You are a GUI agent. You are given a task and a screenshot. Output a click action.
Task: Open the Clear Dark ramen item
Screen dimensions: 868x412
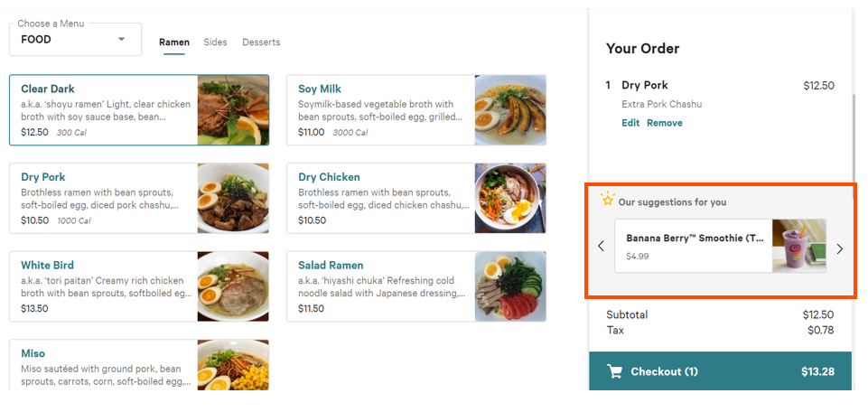click(x=104, y=110)
